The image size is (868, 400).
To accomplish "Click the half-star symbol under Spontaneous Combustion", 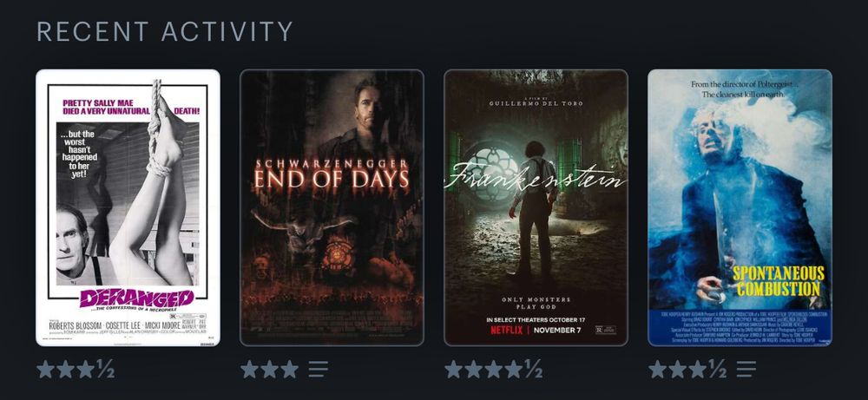I will pyautogui.click(x=718, y=369).
